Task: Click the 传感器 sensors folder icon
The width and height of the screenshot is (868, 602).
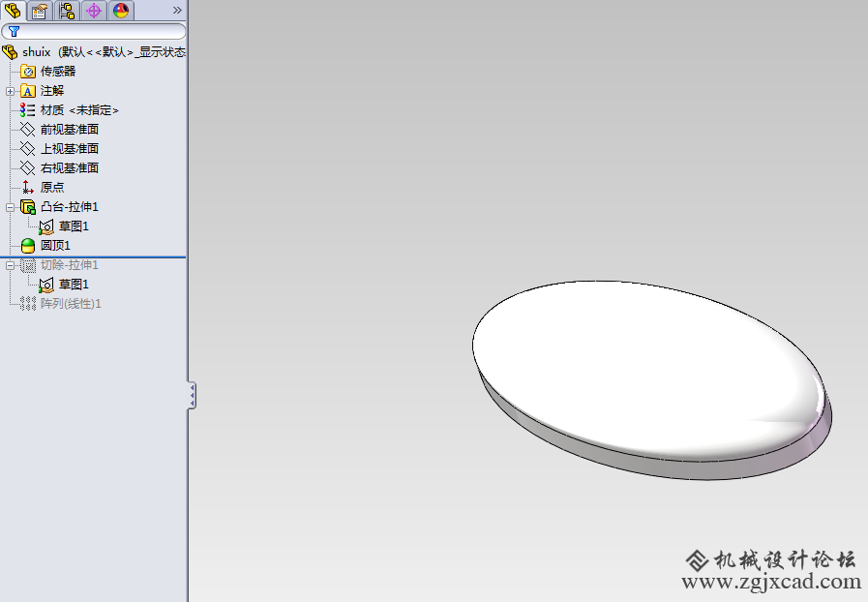Action: [x=28, y=72]
